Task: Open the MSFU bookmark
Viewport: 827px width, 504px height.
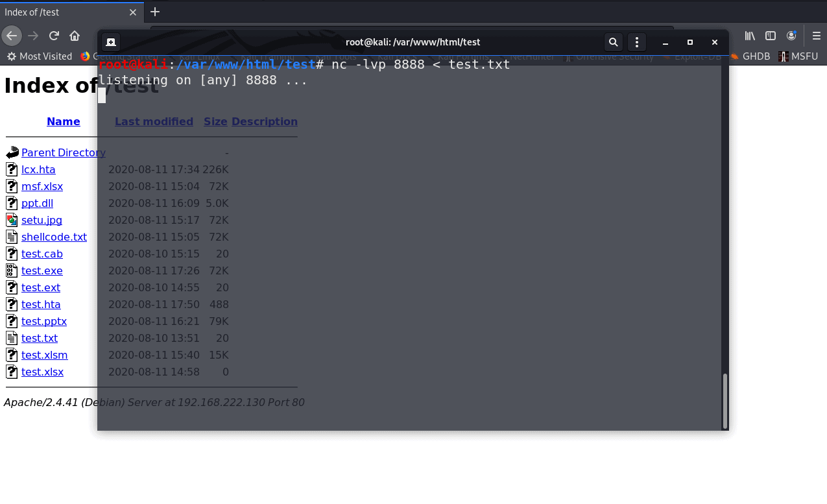Action: point(798,56)
